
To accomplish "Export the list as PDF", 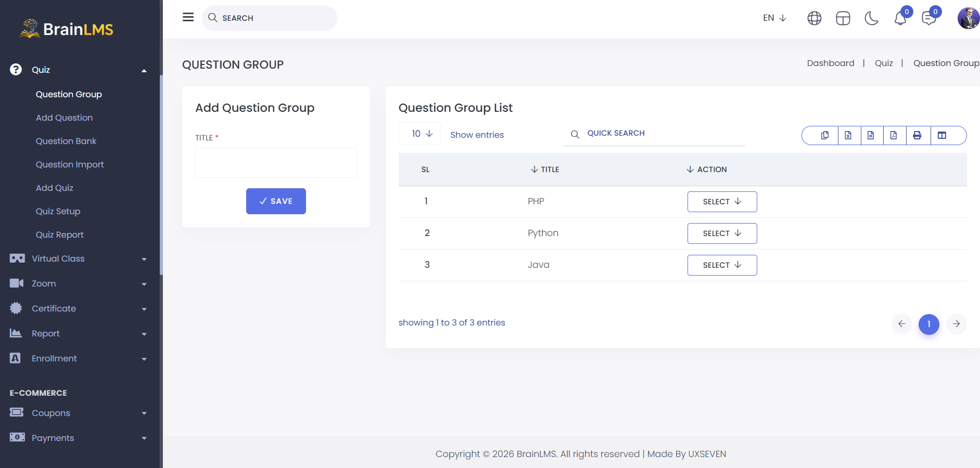I will pos(894,135).
